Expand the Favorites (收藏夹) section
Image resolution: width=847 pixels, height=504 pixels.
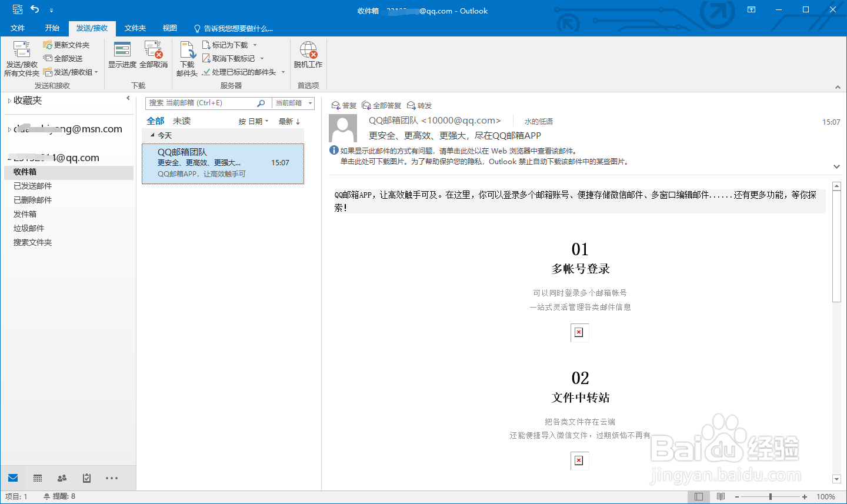pos(9,101)
